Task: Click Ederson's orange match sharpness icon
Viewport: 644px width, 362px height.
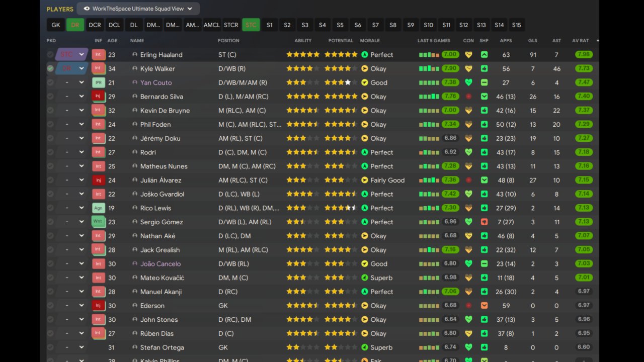Action: coord(484,306)
